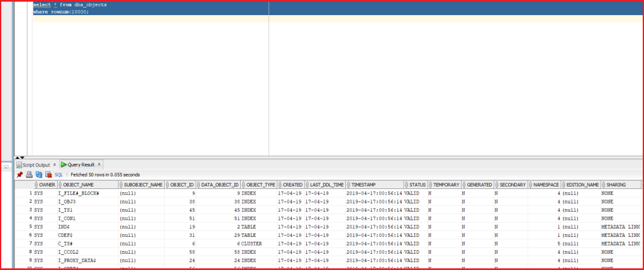Viewport: 644px width, 270px height.
Task: Click the STATUS column header
Action: tap(417, 185)
